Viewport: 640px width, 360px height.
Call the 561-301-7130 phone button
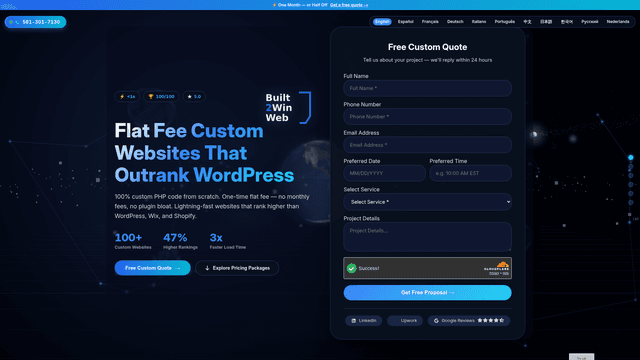tap(36, 22)
